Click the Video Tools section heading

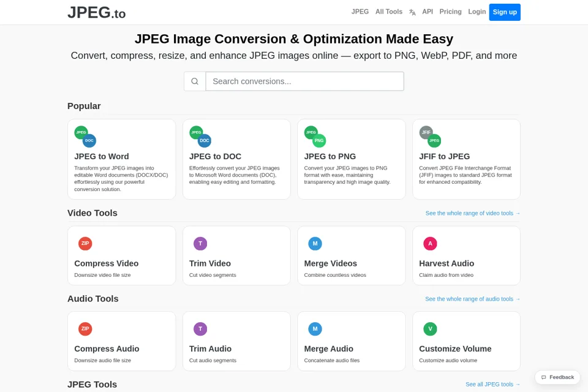click(x=92, y=213)
